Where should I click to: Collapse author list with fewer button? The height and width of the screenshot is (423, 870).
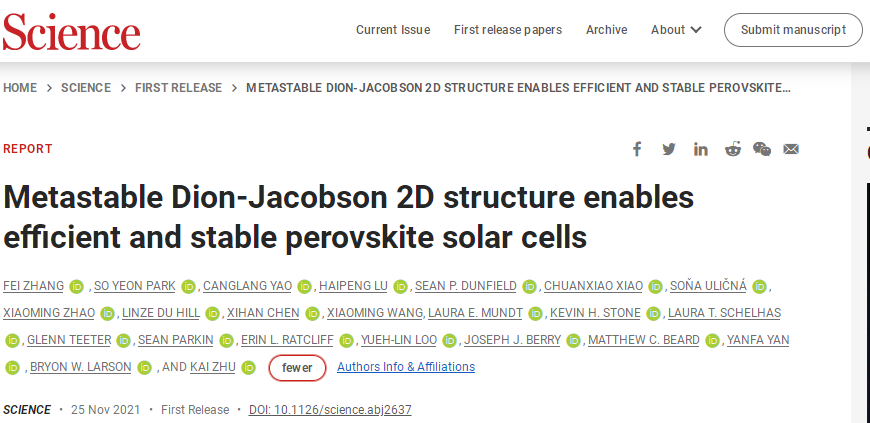click(x=297, y=367)
